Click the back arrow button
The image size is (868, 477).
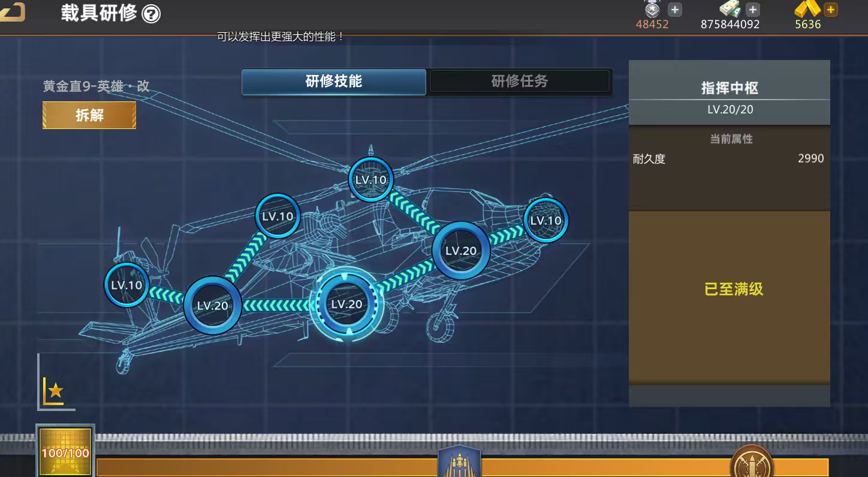point(12,12)
